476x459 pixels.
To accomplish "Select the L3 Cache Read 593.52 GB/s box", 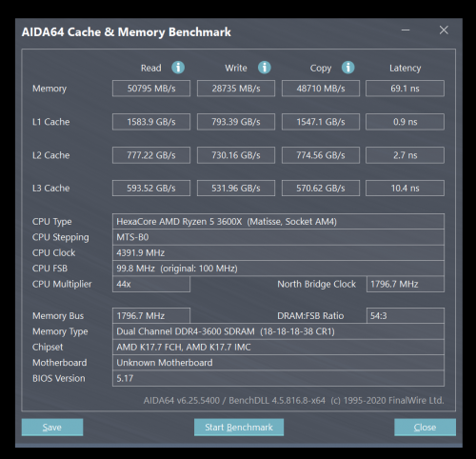I will pyautogui.click(x=151, y=189).
